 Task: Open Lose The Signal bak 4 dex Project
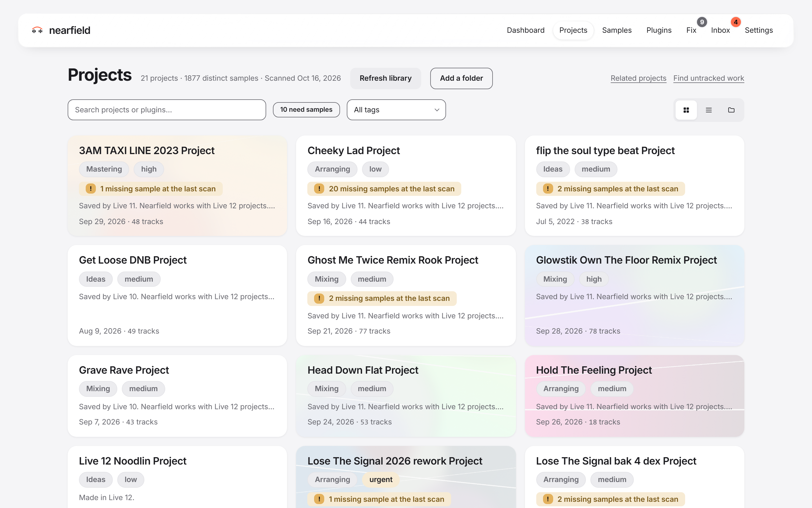coord(616,461)
